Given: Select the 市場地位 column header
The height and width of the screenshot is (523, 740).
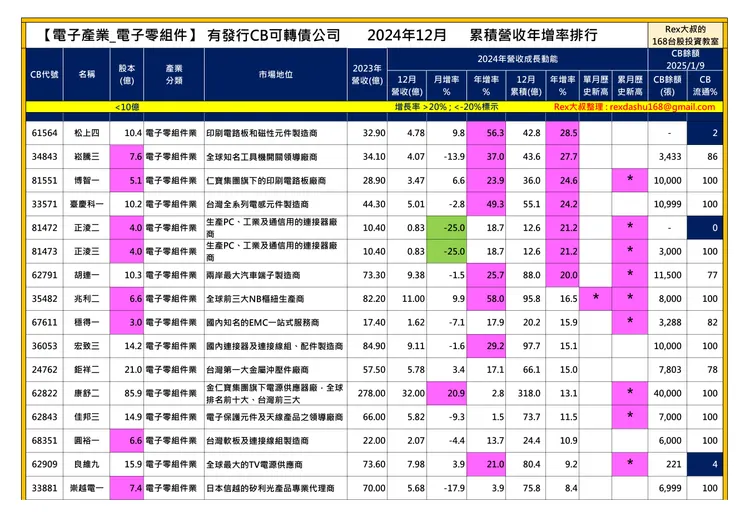Looking at the screenshot, I should (x=276, y=75).
